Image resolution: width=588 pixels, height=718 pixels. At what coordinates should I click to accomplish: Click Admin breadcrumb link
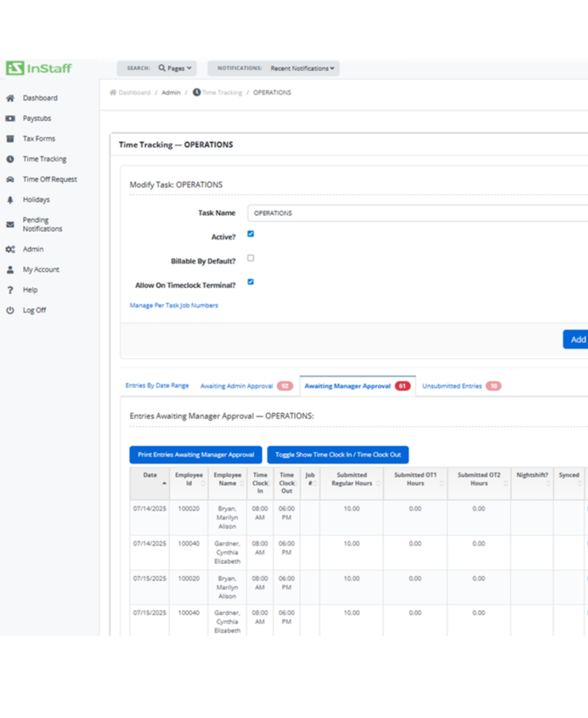[x=171, y=92]
